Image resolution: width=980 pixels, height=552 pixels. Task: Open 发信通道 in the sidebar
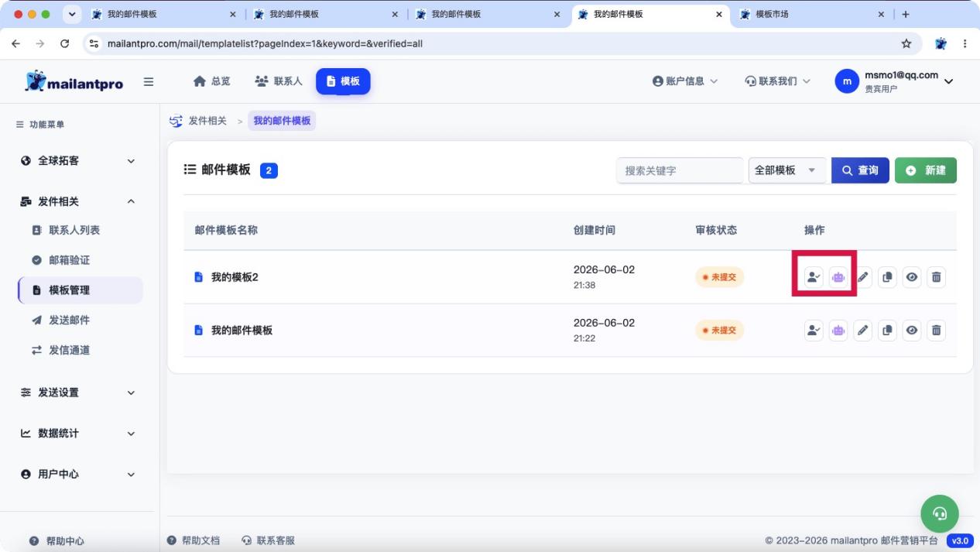69,350
